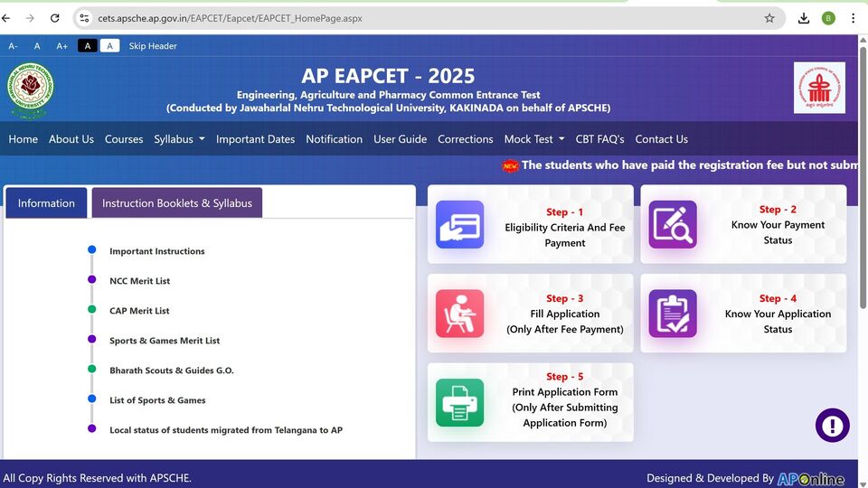868x488 pixels.
Task: Click Step 3 Fill Application text
Action: point(564,314)
